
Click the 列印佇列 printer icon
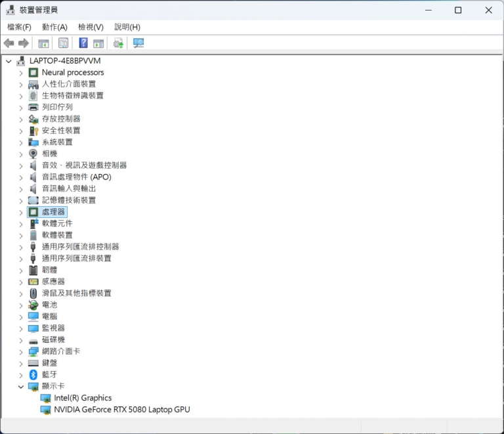click(x=33, y=107)
